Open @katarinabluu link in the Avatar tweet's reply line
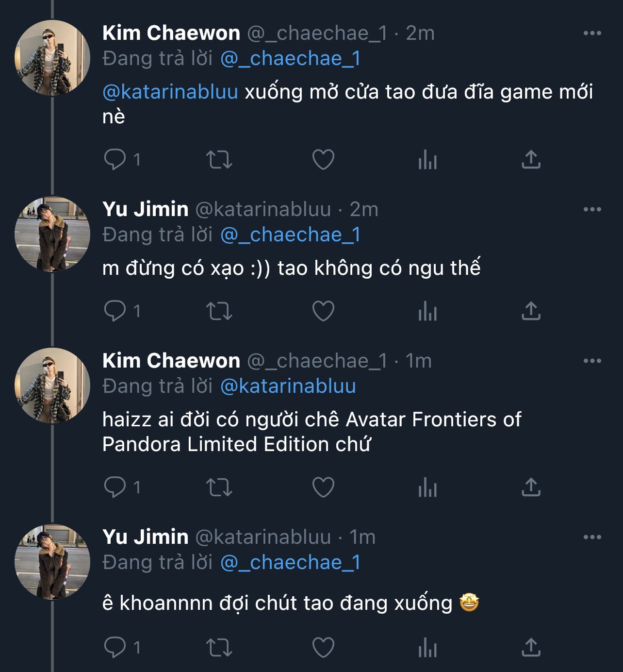The height and width of the screenshot is (672, 623). click(288, 386)
